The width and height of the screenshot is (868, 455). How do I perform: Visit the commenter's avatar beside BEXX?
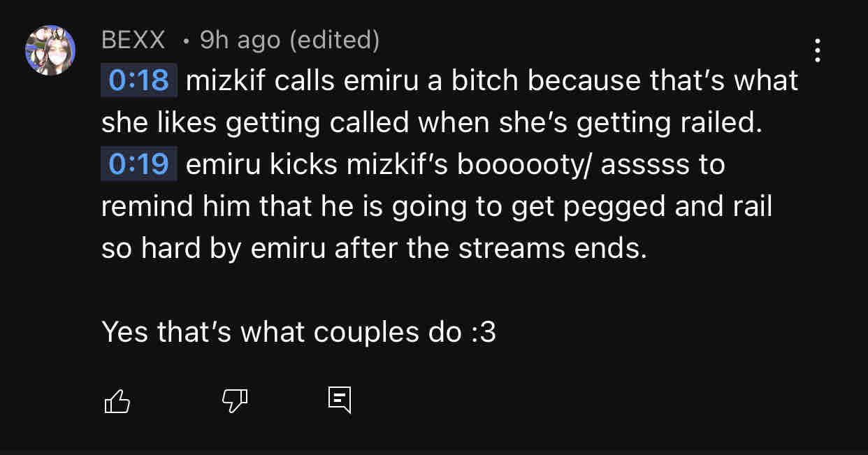pyautogui.click(x=51, y=50)
